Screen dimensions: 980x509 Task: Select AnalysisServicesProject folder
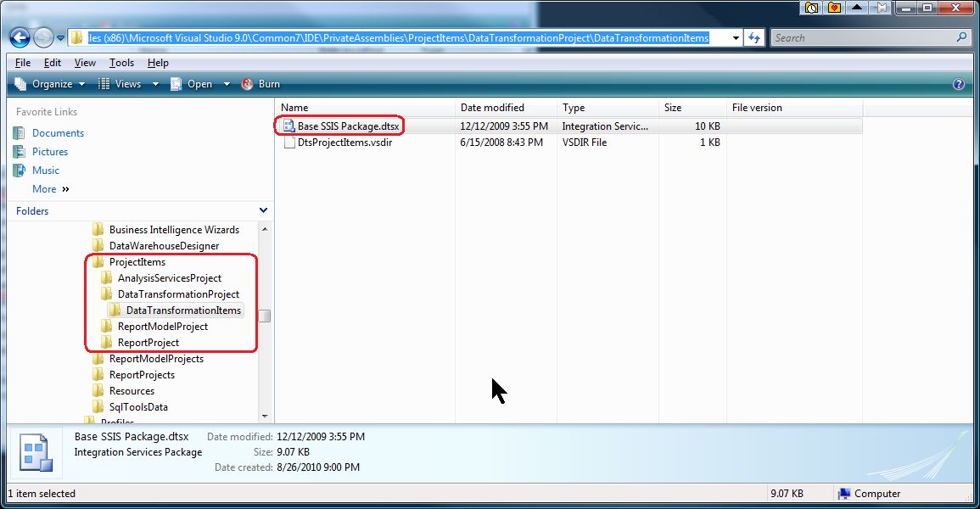coord(170,278)
